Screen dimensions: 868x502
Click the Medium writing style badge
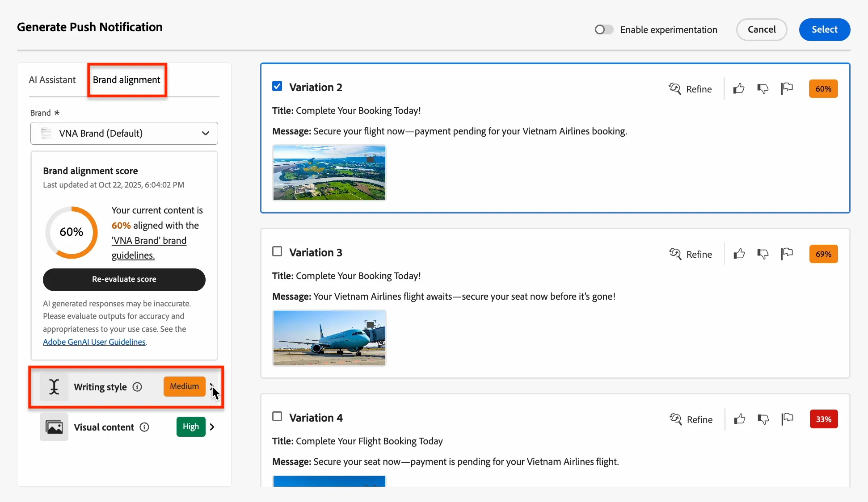pos(184,386)
